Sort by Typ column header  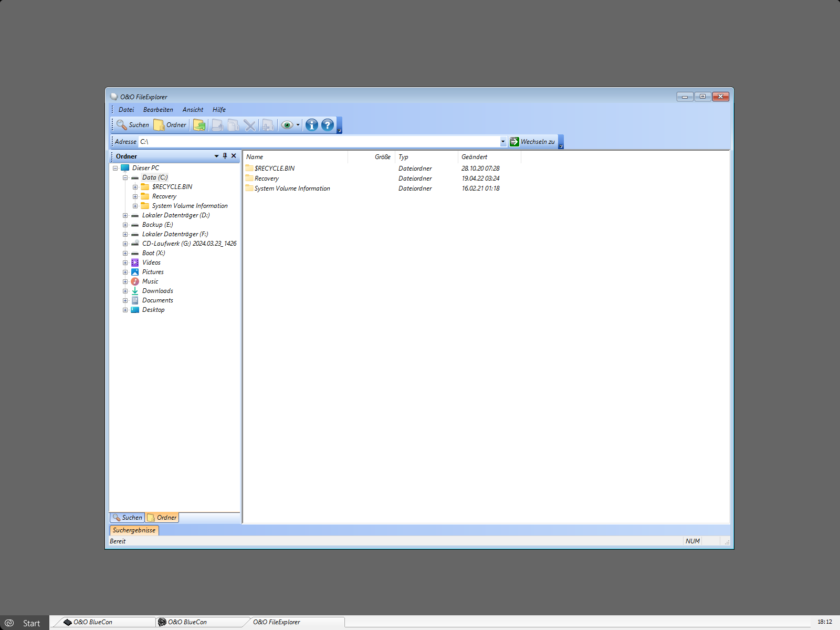tap(426, 157)
